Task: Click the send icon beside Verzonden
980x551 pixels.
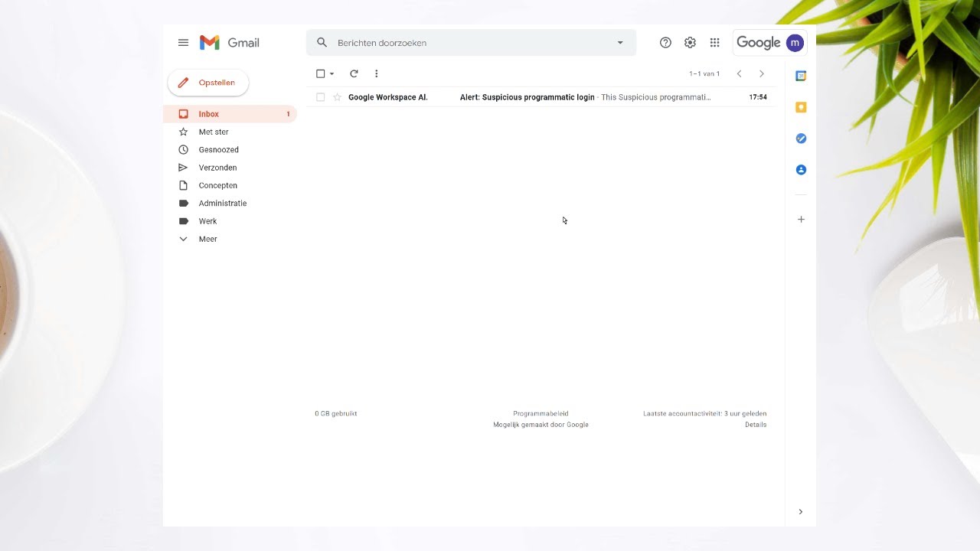Action: pyautogui.click(x=183, y=168)
